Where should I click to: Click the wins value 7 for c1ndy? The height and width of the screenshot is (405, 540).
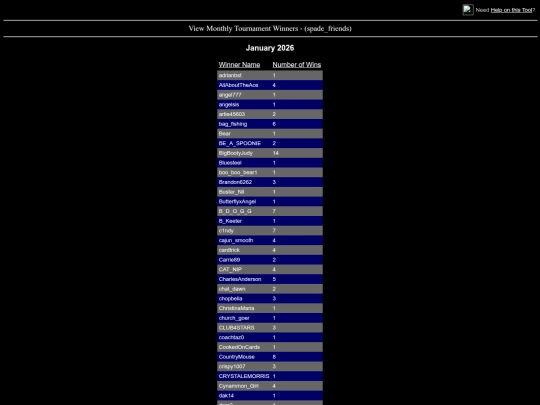274,230
